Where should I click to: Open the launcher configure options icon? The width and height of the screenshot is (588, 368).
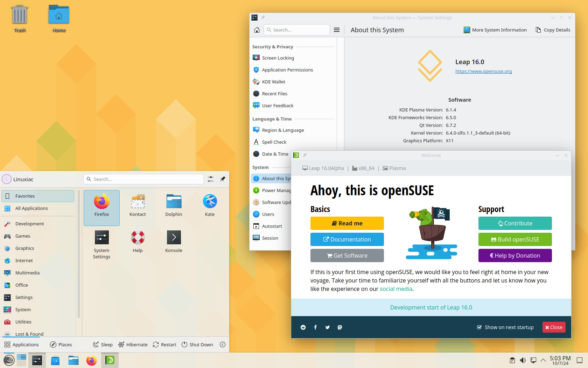(x=211, y=179)
